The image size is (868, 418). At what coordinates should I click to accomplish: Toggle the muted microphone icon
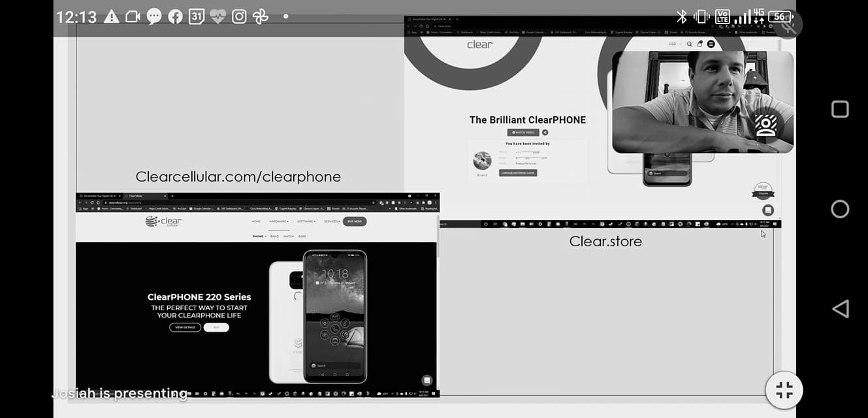(x=788, y=25)
